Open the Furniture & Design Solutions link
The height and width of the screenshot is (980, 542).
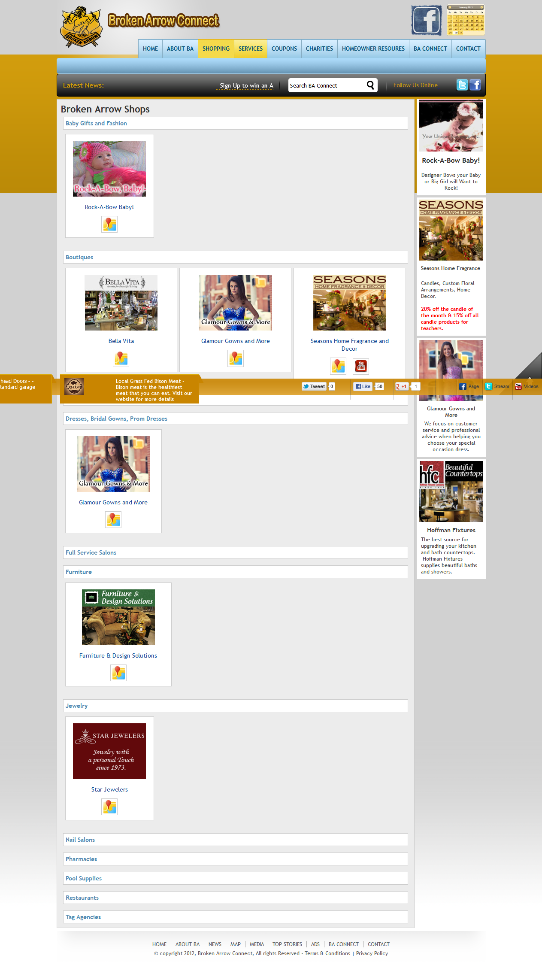click(118, 655)
